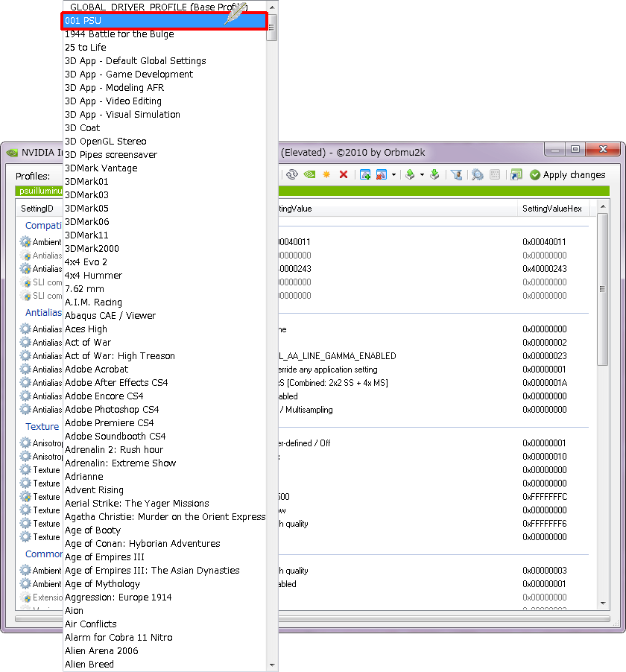Pick 3DMark06 from the profile list
The height and width of the screenshot is (672, 626).
pyautogui.click(x=165, y=221)
